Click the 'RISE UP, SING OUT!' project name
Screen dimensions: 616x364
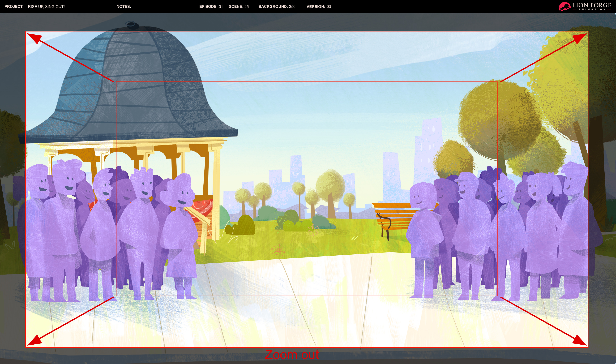point(46,7)
